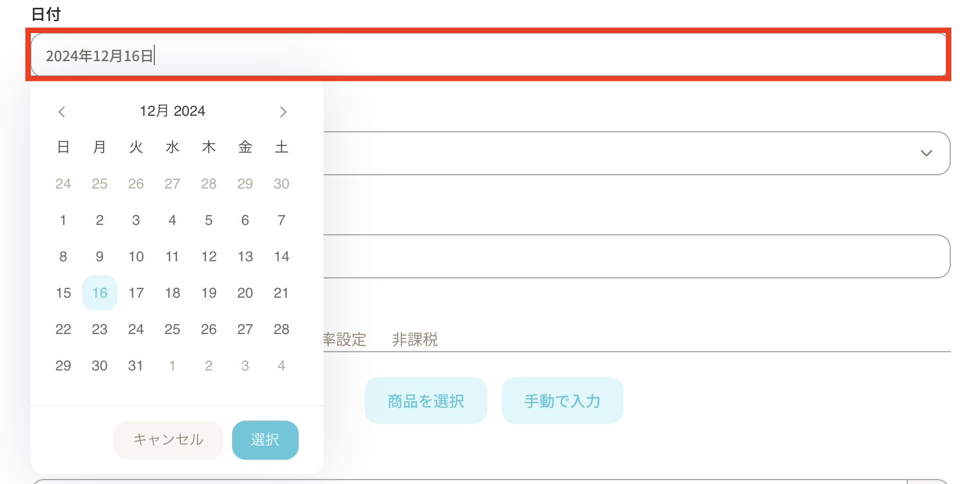The width and height of the screenshot is (980, 484).
Task: Select December 31 on the calendar
Action: click(136, 365)
